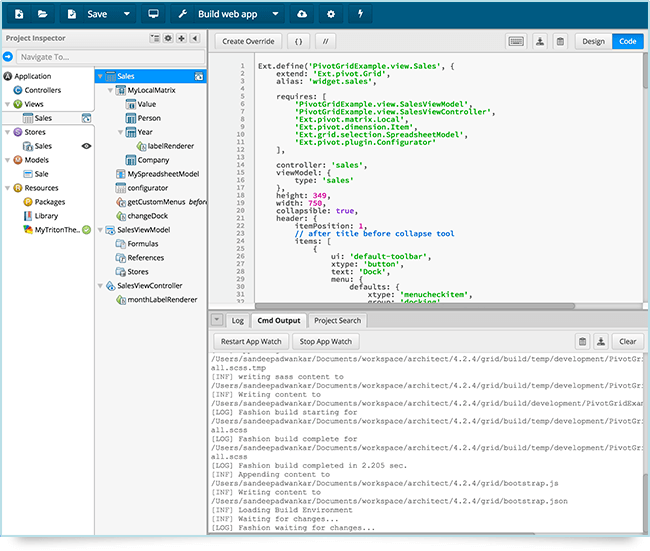Viewport: 650px width, 551px height.
Task: Open the Log tab
Action: point(238,320)
